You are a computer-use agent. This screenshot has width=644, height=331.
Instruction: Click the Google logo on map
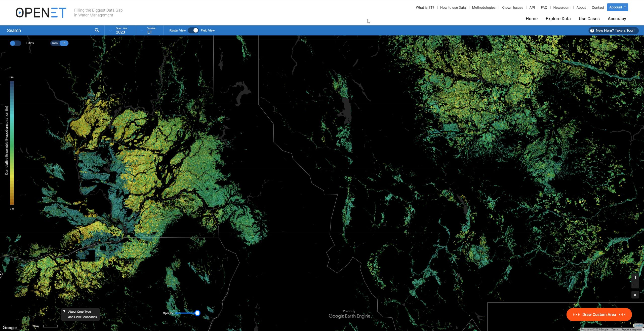[x=10, y=327]
